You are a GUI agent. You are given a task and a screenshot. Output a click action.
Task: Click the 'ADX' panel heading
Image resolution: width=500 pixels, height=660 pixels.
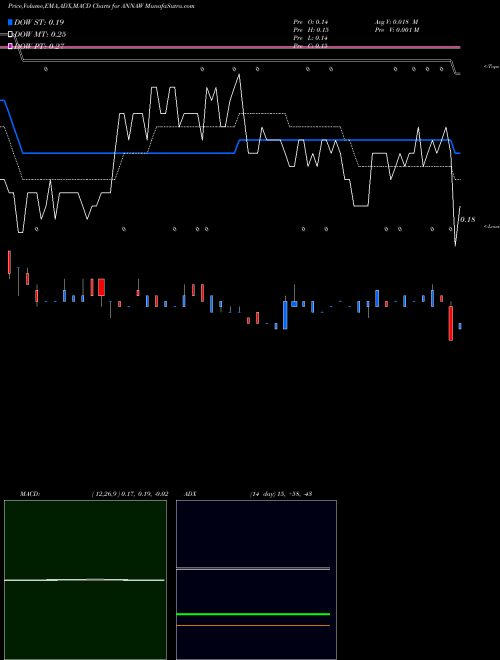(190, 494)
